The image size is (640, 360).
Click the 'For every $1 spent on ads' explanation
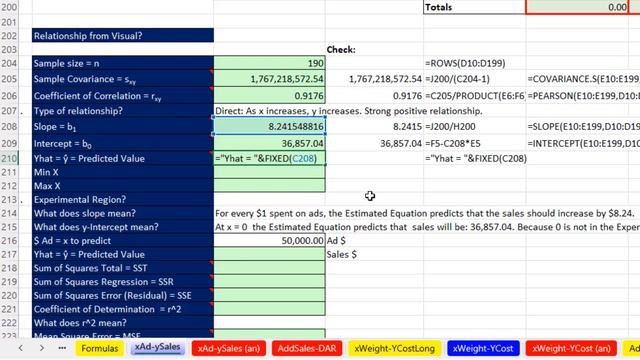click(x=424, y=213)
